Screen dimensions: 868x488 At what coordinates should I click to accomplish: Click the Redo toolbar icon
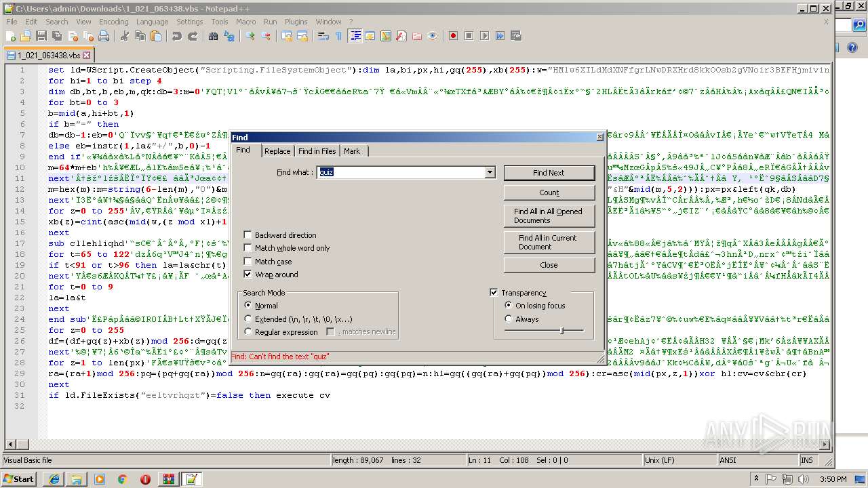pos(193,36)
